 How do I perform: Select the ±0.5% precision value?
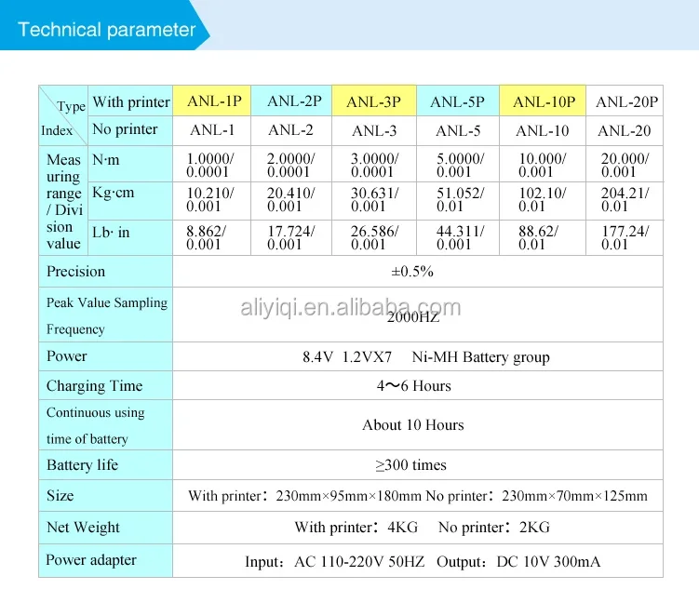[x=412, y=272]
